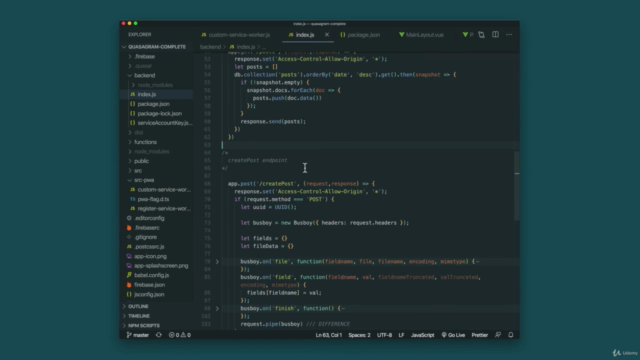The width and height of the screenshot is (640, 360).
Task: Expand the public folder
Action: [141, 161]
